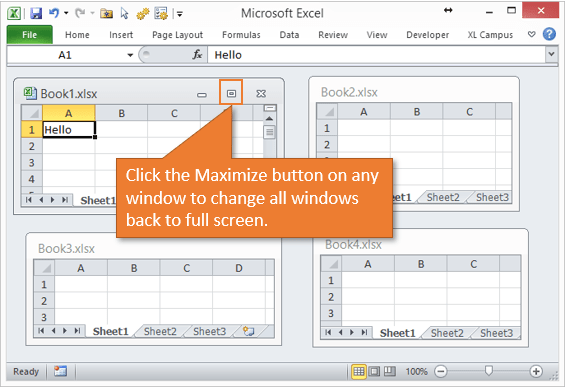Select row 2 header in Book4
The width and height of the screenshot is (565, 387).
[331, 297]
